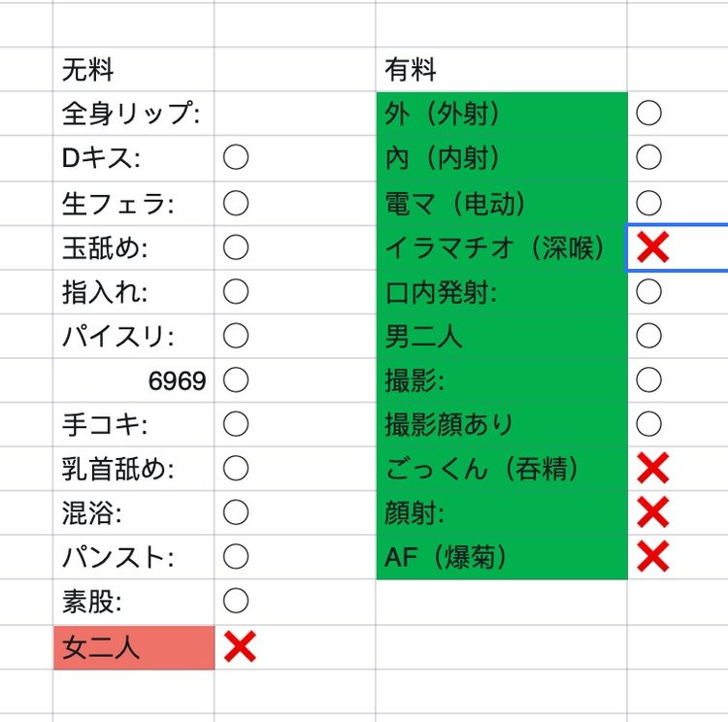The width and height of the screenshot is (728, 722).
Task: Click the circle mark next to "混浴:"
Action: [236, 513]
